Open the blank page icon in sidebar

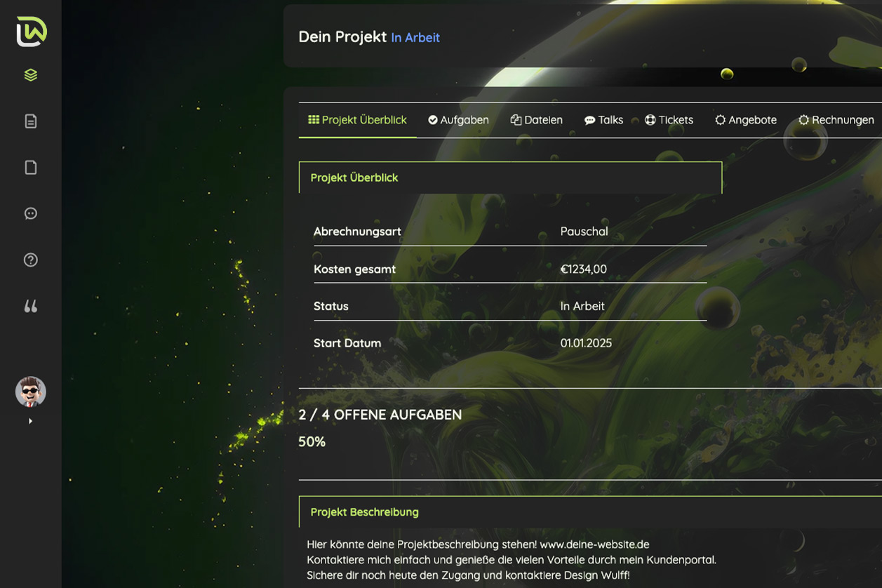[31, 168]
